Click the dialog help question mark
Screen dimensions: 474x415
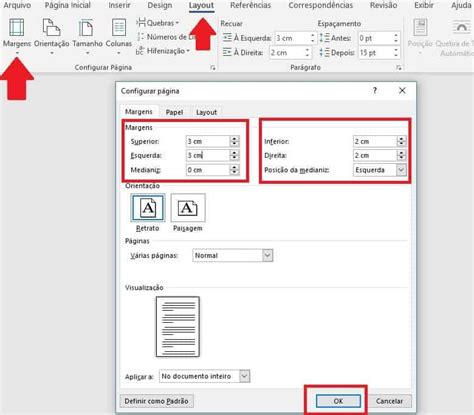(x=375, y=90)
